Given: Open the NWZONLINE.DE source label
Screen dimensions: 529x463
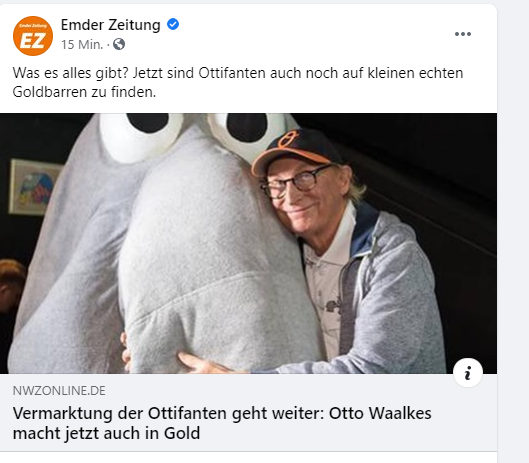Looking at the screenshot, I should [59, 391].
